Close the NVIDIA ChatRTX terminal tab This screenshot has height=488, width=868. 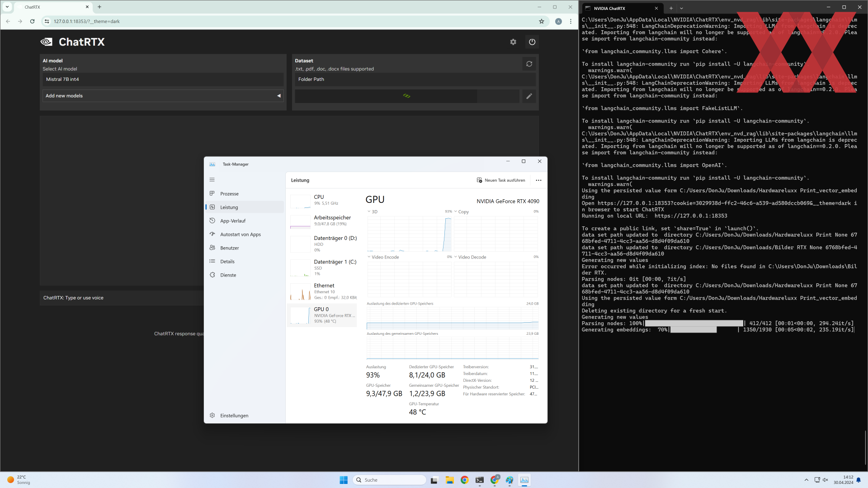tap(656, 8)
